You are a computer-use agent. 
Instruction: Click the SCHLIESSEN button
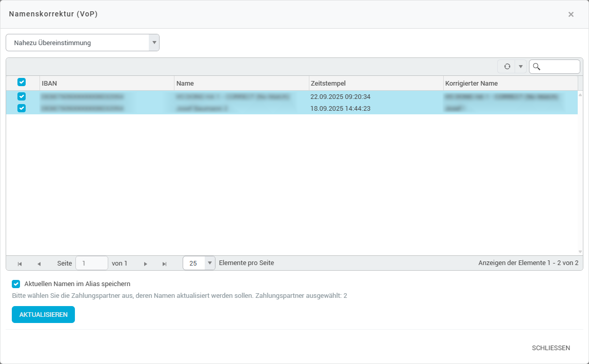coord(551,348)
